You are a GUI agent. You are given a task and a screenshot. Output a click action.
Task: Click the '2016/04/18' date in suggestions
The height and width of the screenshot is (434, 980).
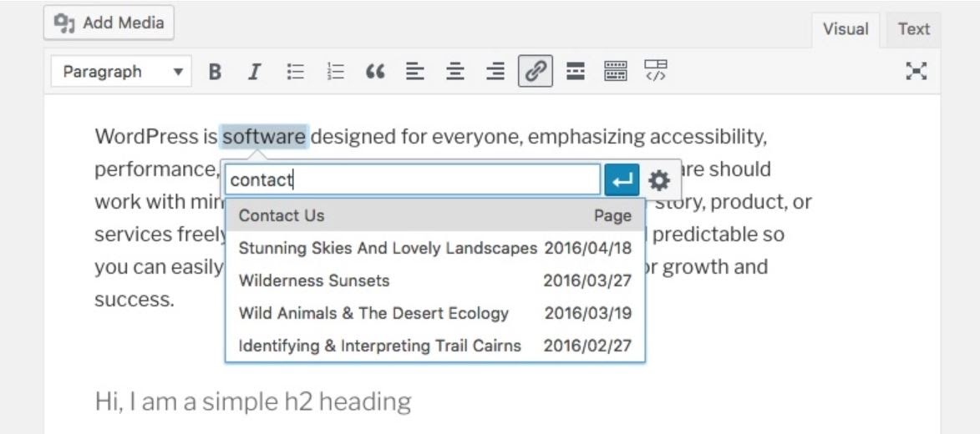point(587,248)
